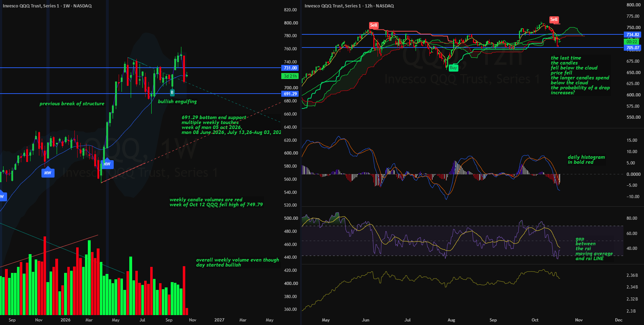This screenshot has height=325, width=644.
Task: Click the 734.82 price label
Action: pos(633,35)
